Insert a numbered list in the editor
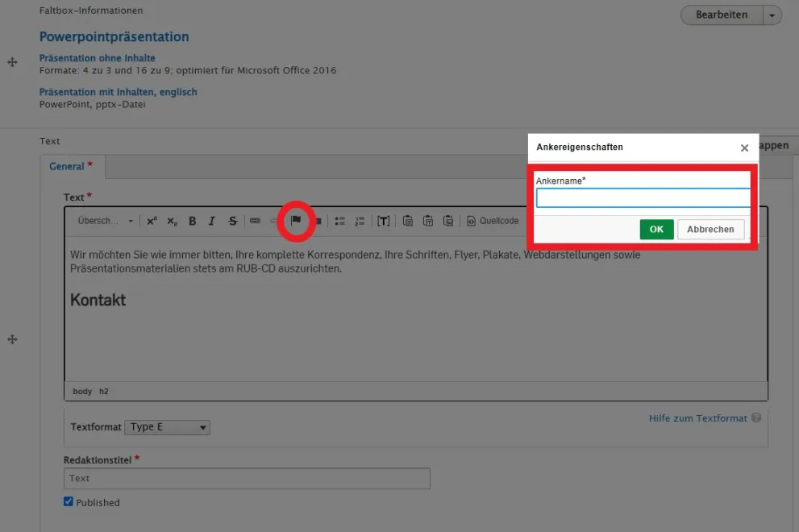Viewport: 799px width, 532px height. (x=360, y=220)
